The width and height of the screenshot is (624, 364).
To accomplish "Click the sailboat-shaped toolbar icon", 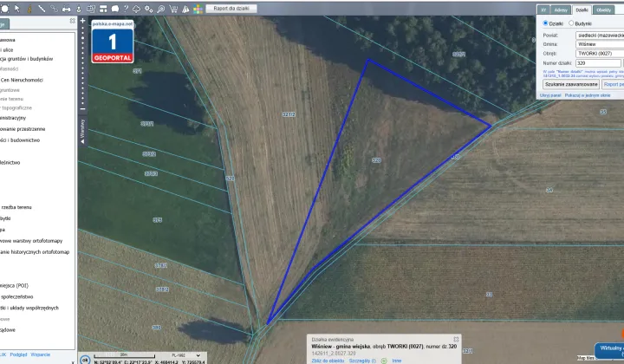I will [x=185, y=9].
